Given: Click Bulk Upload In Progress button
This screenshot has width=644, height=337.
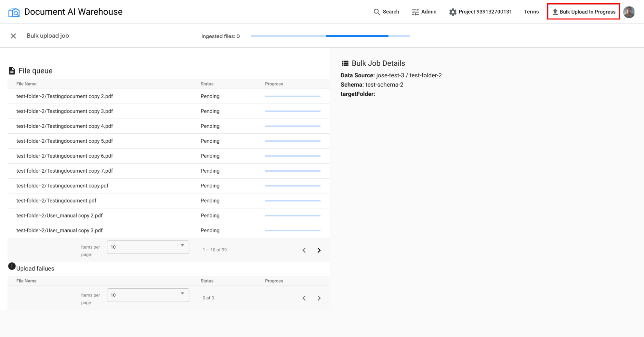Looking at the screenshot, I should (x=583, y=12).
